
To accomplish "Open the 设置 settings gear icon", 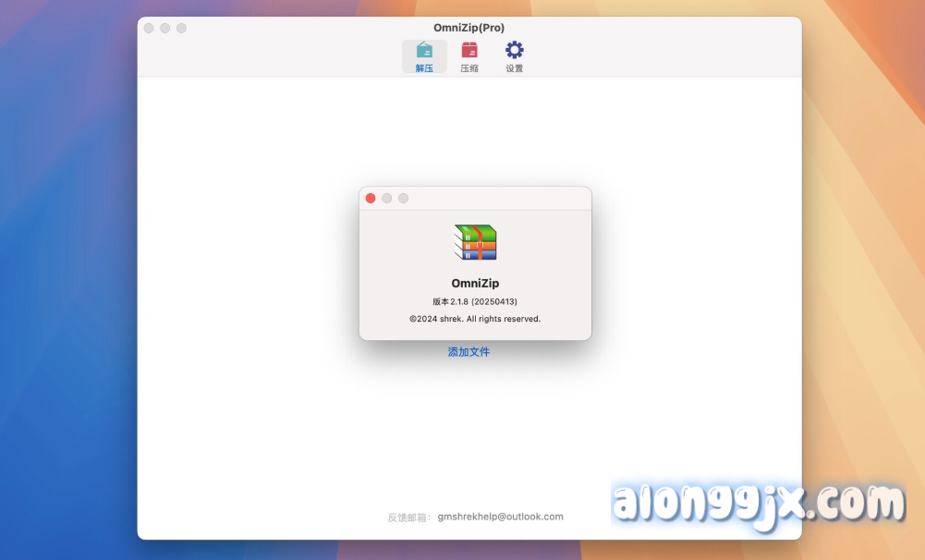I will (x=515, y=50).
